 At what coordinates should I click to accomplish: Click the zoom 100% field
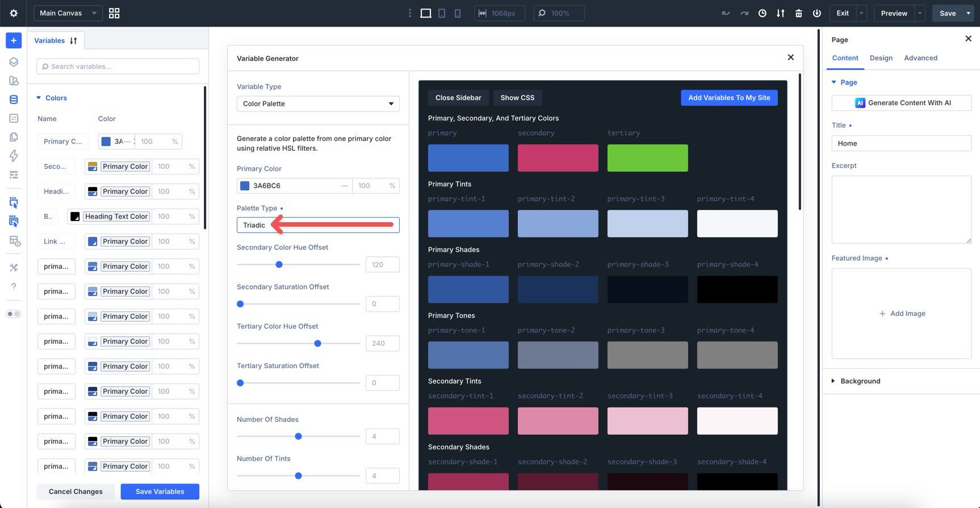pos(559,13)
